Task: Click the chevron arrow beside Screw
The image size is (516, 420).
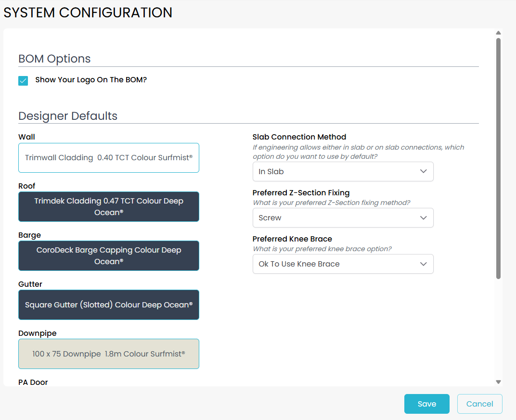Action: pos(424,218)
